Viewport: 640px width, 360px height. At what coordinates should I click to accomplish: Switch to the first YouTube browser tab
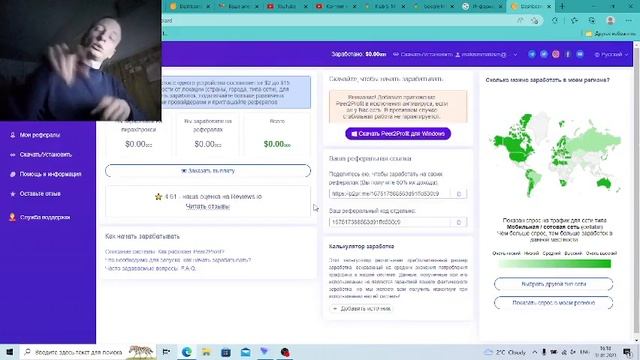point(286,6)
